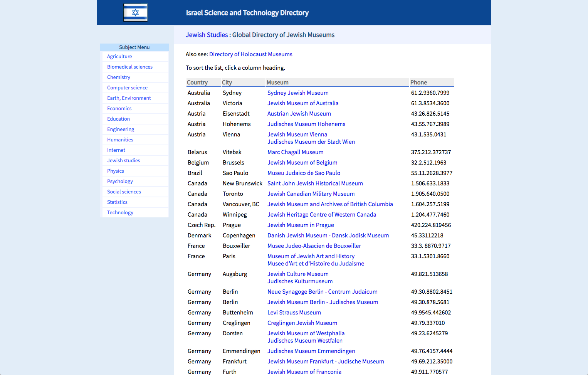588x375 pixels.
Task: Open Jewish Museum Frankfurt link
Action: [326, 362]
